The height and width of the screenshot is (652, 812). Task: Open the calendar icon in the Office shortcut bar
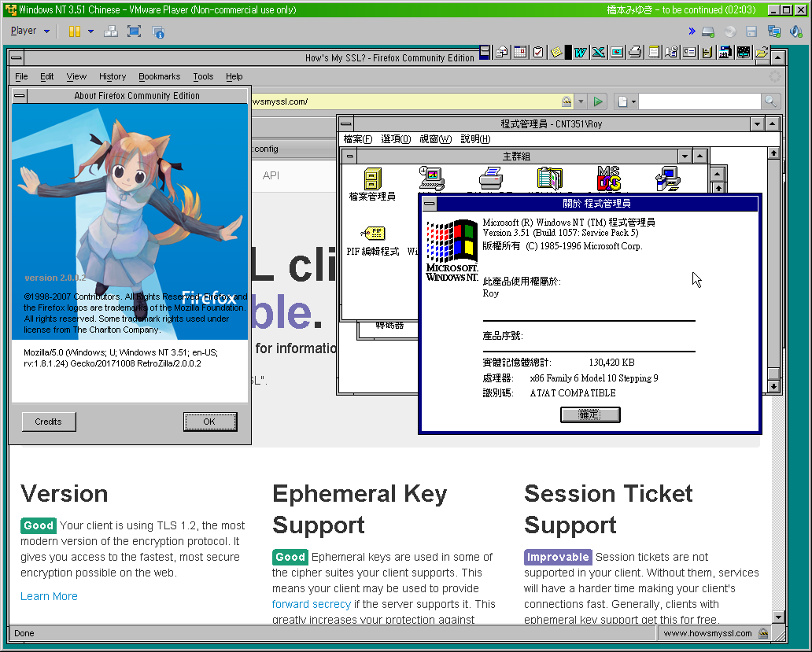coord(520,52)
